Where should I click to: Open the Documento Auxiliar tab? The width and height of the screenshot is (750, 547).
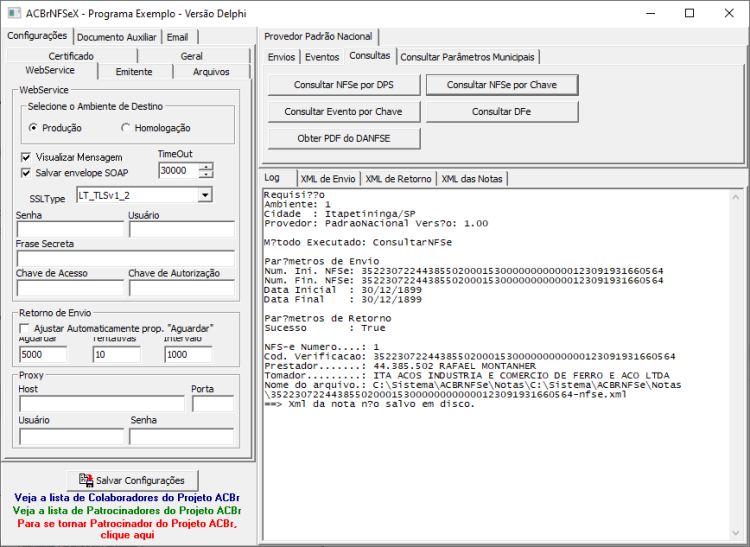click(x=117, y=37)
